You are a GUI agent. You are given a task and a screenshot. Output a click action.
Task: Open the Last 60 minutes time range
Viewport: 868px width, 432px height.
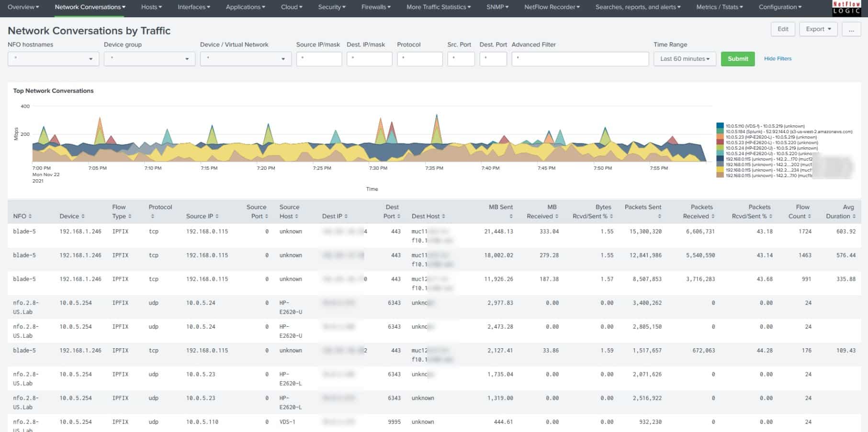coord(685,59)
